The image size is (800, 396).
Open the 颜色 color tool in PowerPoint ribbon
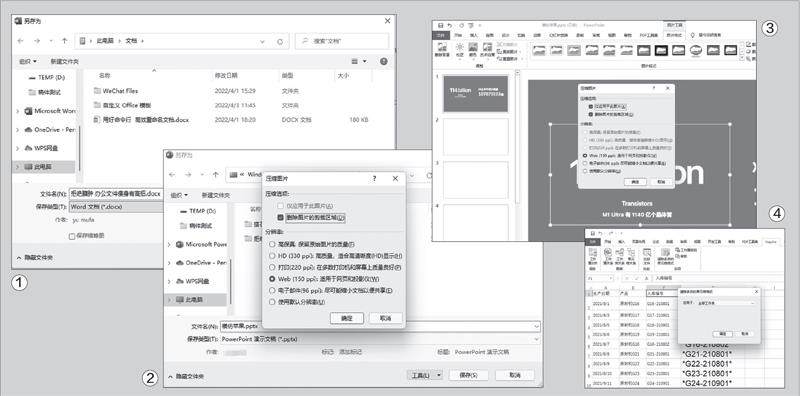point(473,50)
